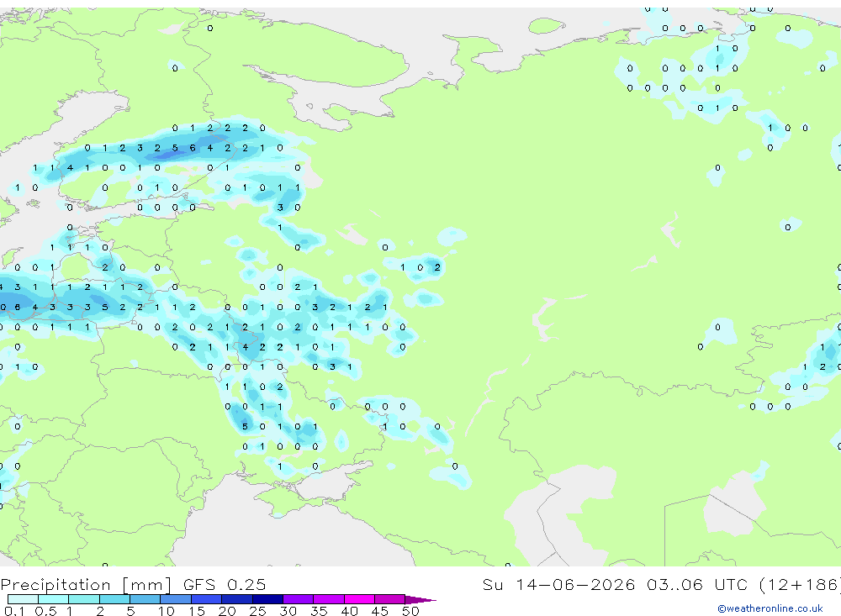Click the '10' legend scale label
Screen dimensions: 841x616
(x=166, y=611)
